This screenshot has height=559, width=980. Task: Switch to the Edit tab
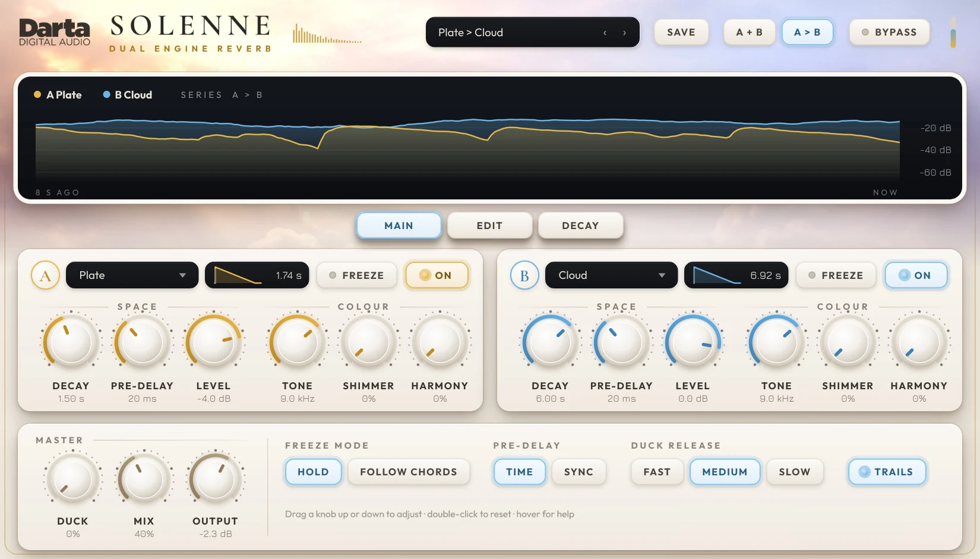[x=489, y=225]
